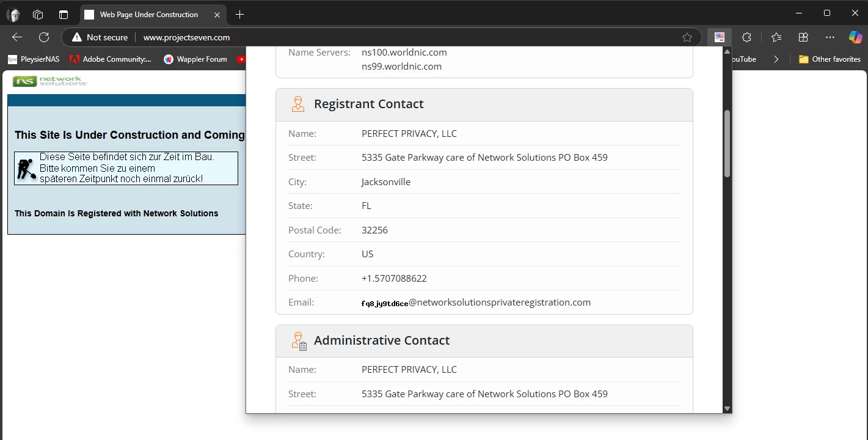Open the Settings and more ellipsis menu
The image size is (868, 440).
[x=830, y=37]
